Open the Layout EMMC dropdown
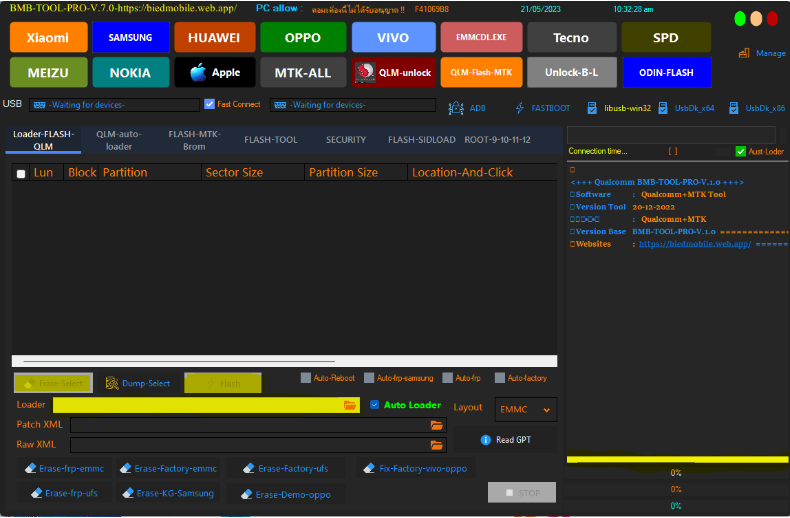Image resolution: width=790 pixels, height=518 pixels. tap(526, 410)
